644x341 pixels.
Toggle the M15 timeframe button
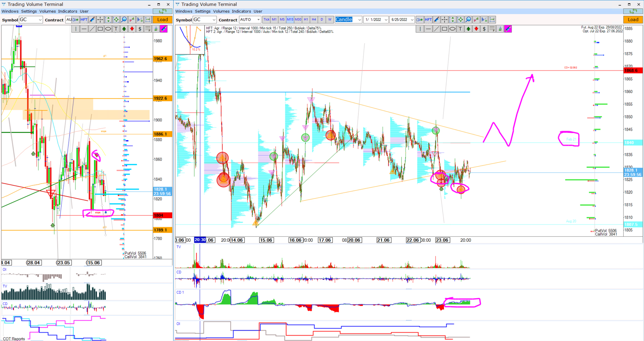[x=290, y=20]
